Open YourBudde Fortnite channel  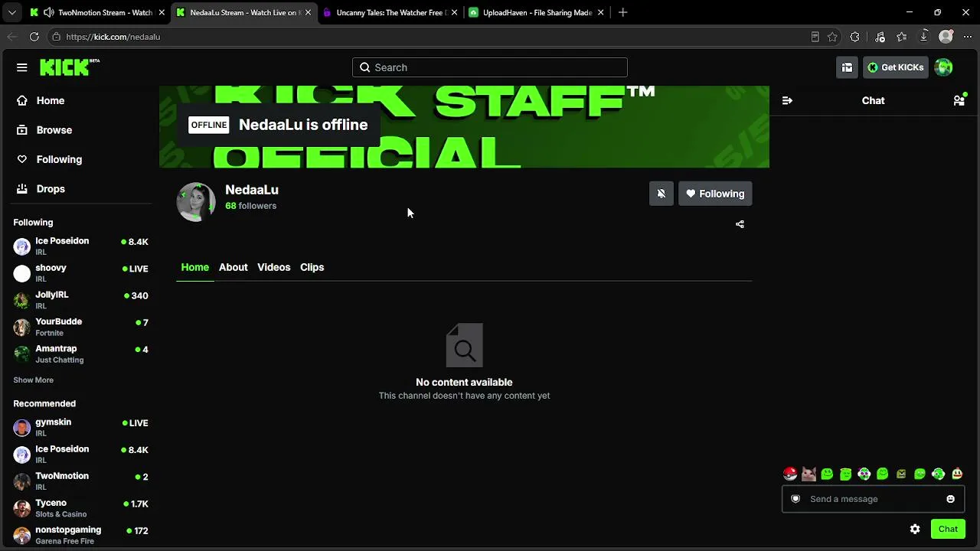point(80,327)
